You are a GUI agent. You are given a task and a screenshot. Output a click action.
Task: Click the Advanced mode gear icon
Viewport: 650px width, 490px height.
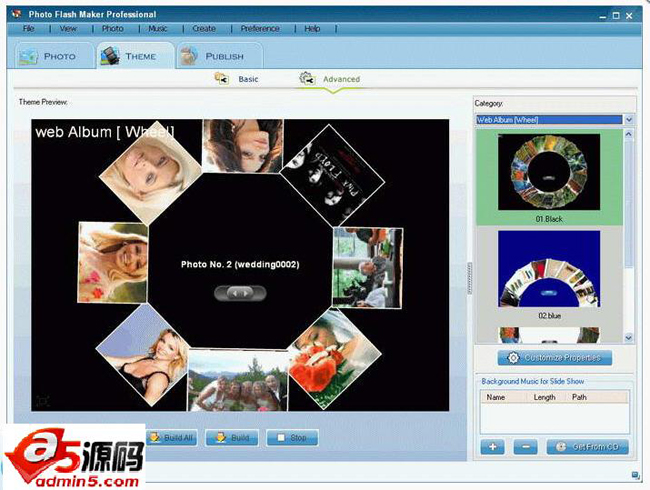[307, 78]
